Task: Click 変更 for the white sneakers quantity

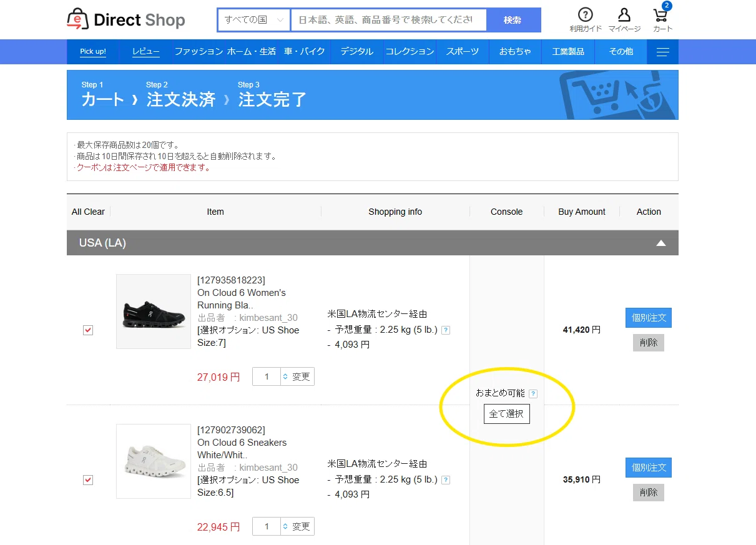Action: (302, 527)
